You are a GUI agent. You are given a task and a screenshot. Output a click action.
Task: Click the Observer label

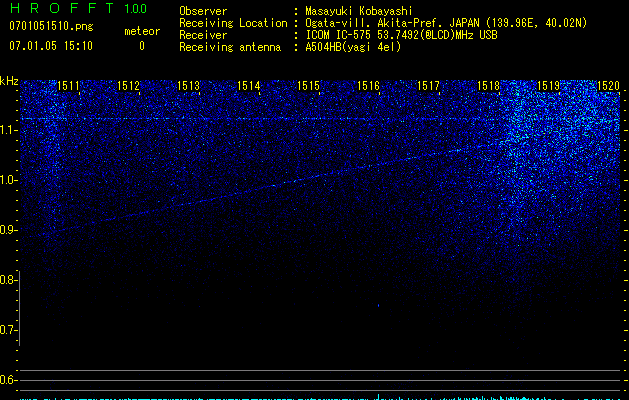[203, 11]
